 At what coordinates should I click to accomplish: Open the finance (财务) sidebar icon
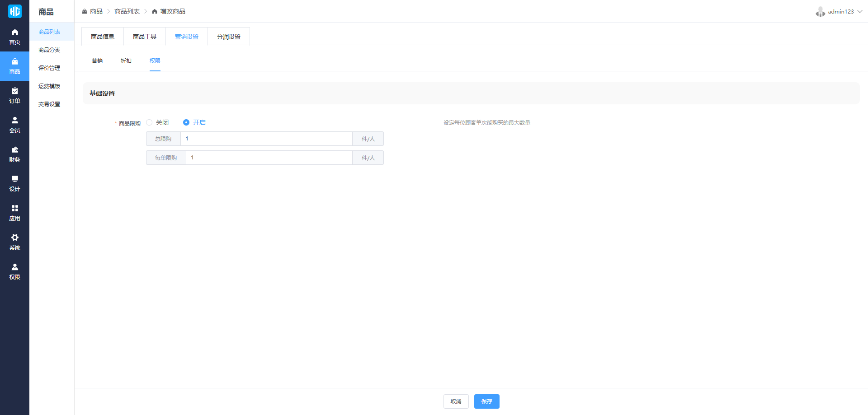pos(14,154)
